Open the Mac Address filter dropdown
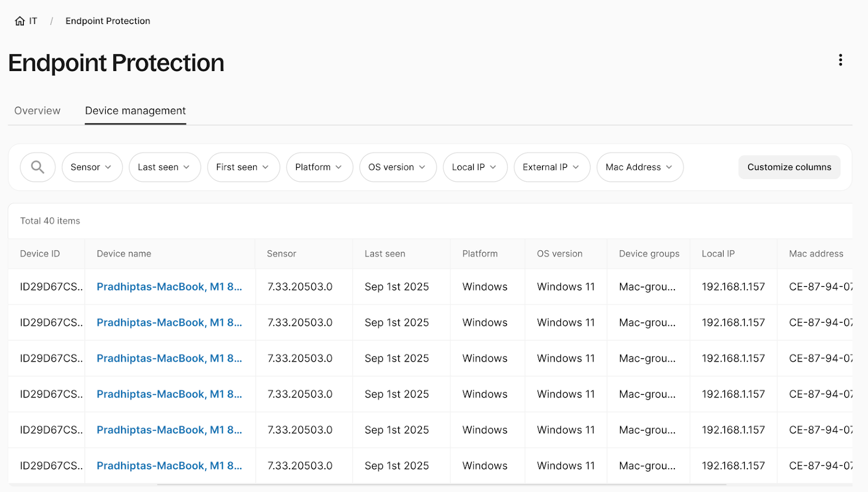Image resolution: width=868 pixels, height=492 pixels. (640, 167)
